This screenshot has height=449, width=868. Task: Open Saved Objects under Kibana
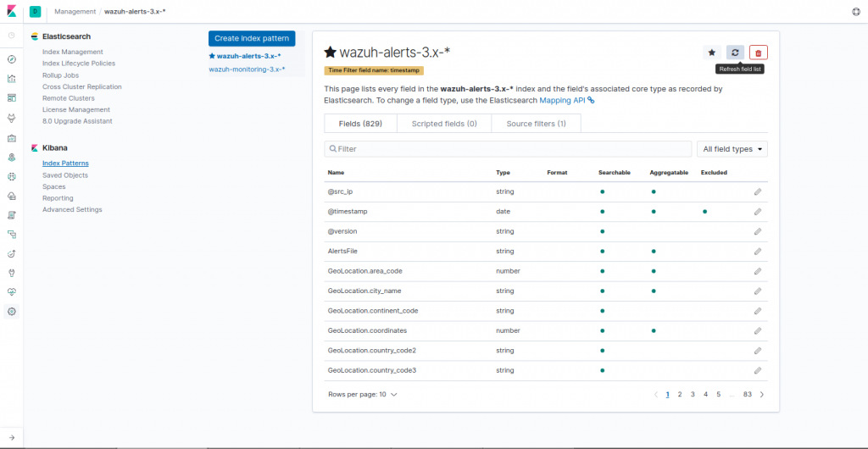(64, 175)
